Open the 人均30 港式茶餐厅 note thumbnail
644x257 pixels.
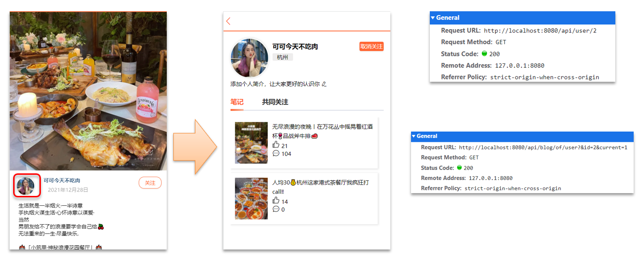click(x=251, y=198)
